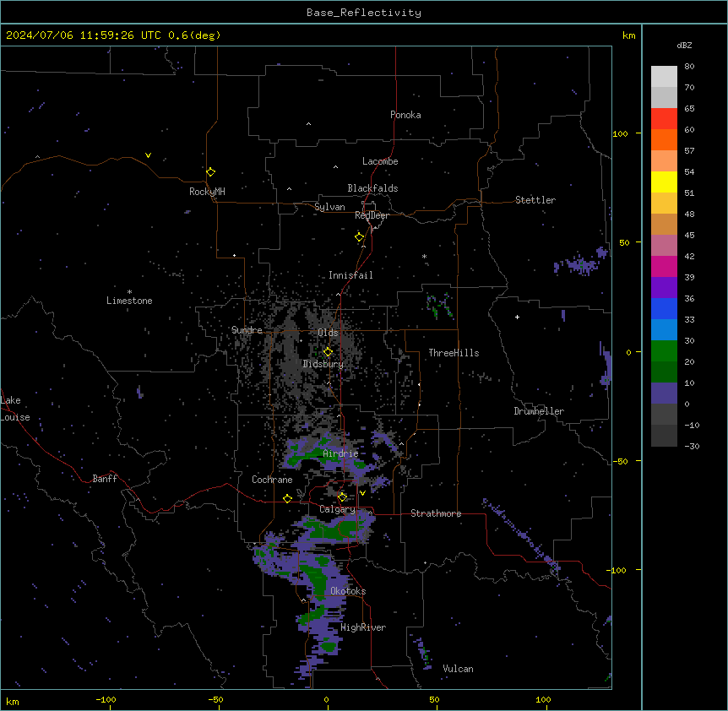Click the RedDeer city label
The image size is (728, 711).
(x=372, y=215)
